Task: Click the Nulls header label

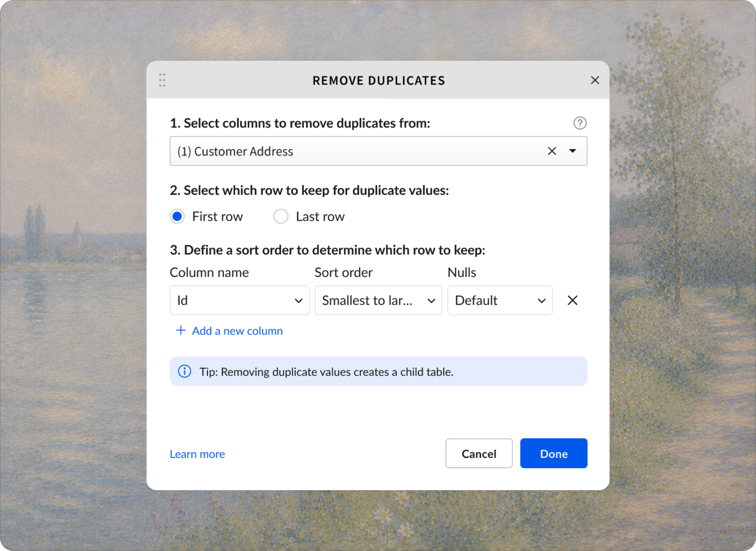Action: 462,273
